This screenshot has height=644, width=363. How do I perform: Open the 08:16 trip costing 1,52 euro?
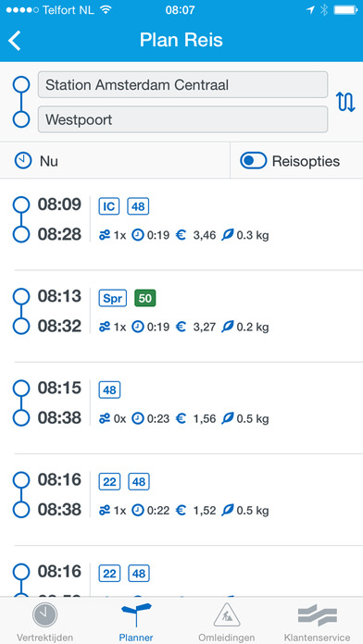click(x=181, y=500)
